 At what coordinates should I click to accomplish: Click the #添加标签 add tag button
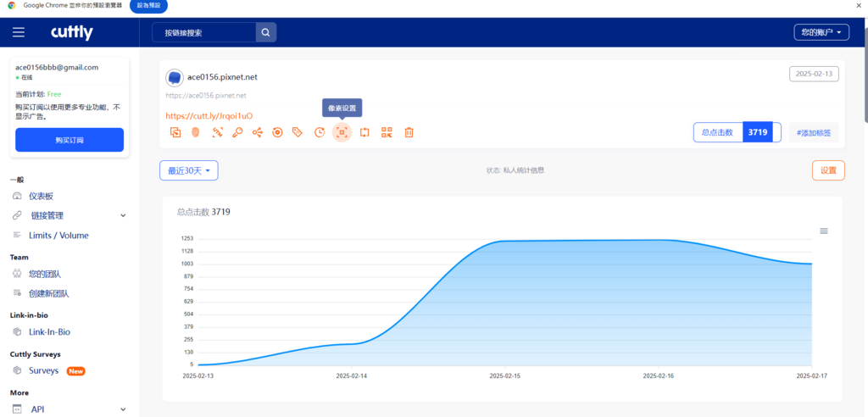[x=814, y=132]
